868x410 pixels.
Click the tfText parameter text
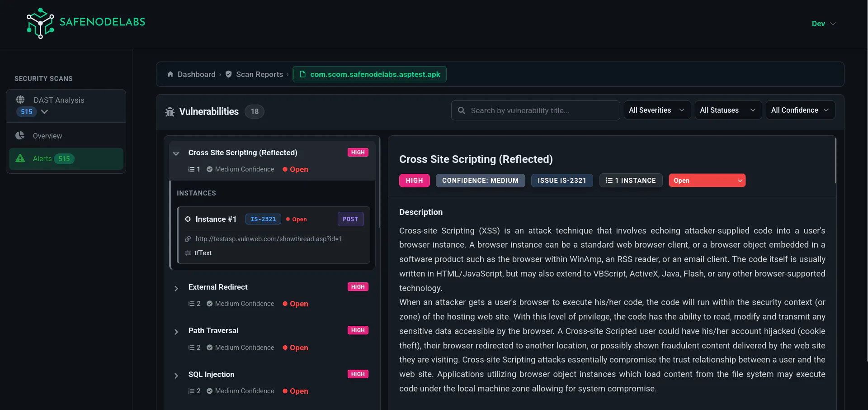pos(203,253)
